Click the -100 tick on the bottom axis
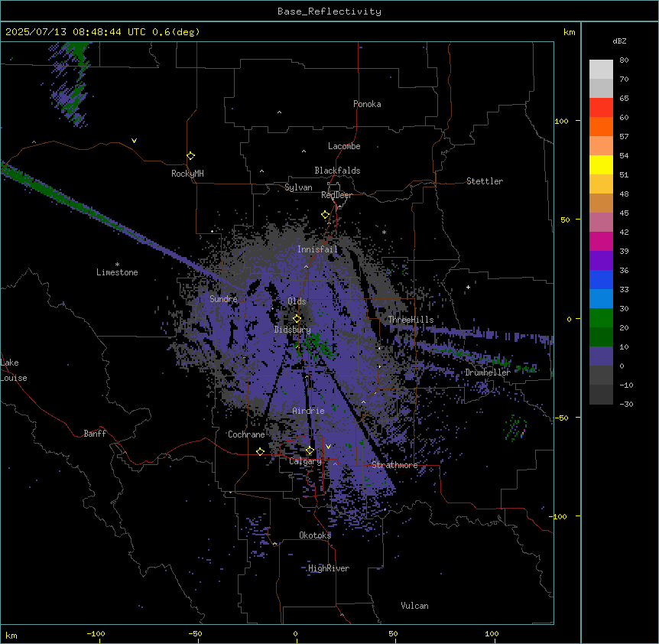The width and height of the screenshot is (659, 644). pos(96,633)
